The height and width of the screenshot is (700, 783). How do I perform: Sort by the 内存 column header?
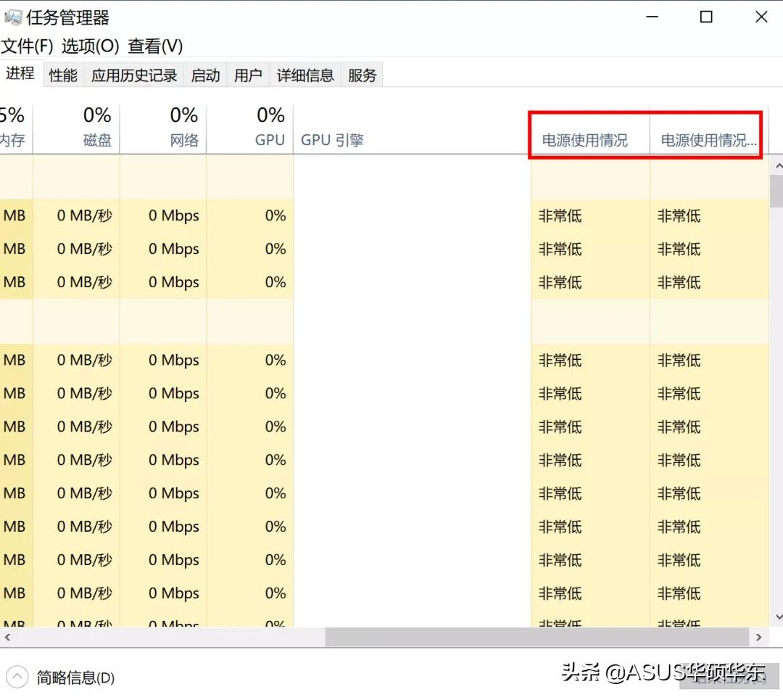pyautogui.click(x=13, y=139)
